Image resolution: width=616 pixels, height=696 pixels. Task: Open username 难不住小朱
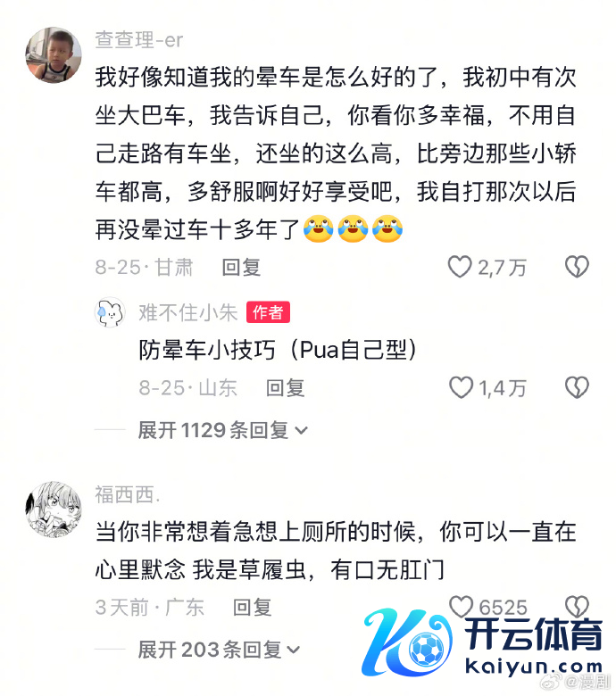[x=188, y=312]
